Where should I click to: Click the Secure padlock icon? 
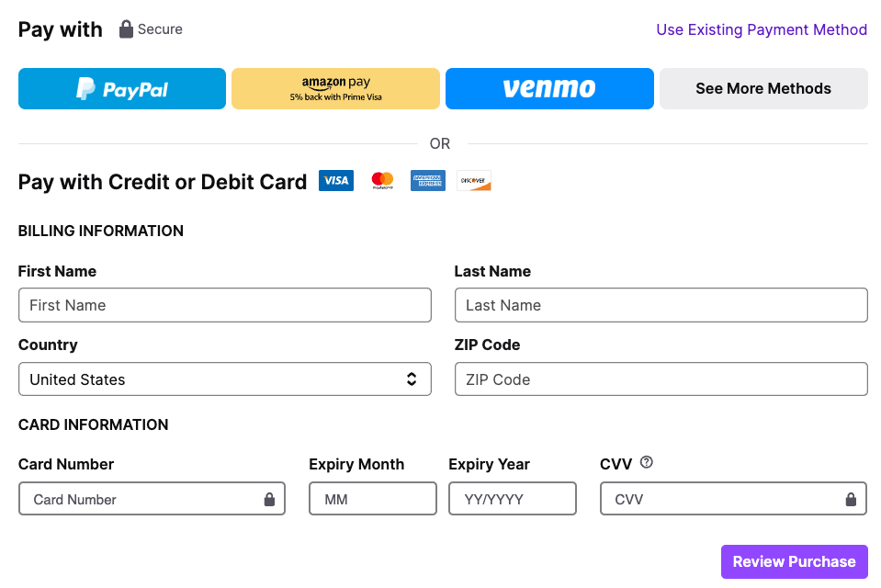127,29
